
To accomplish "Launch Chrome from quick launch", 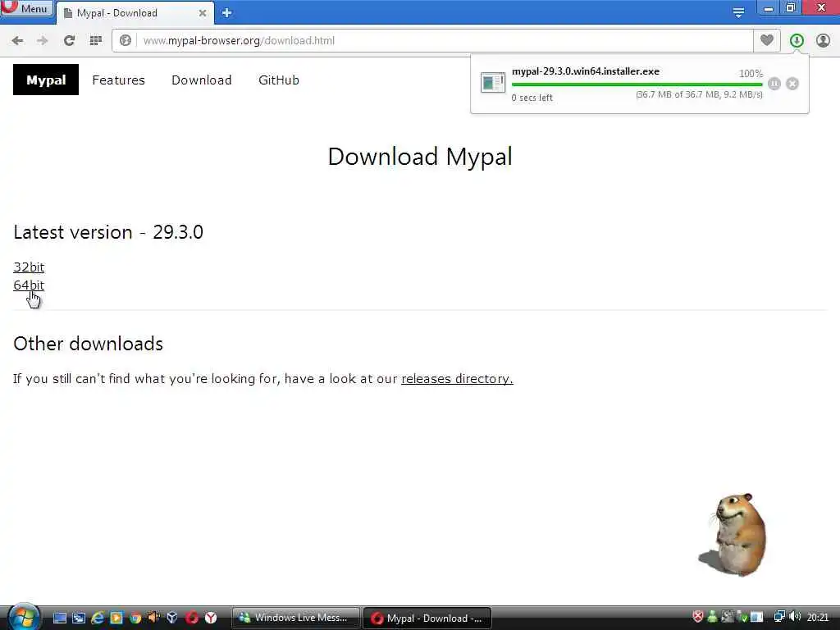I will coord(135,619).
